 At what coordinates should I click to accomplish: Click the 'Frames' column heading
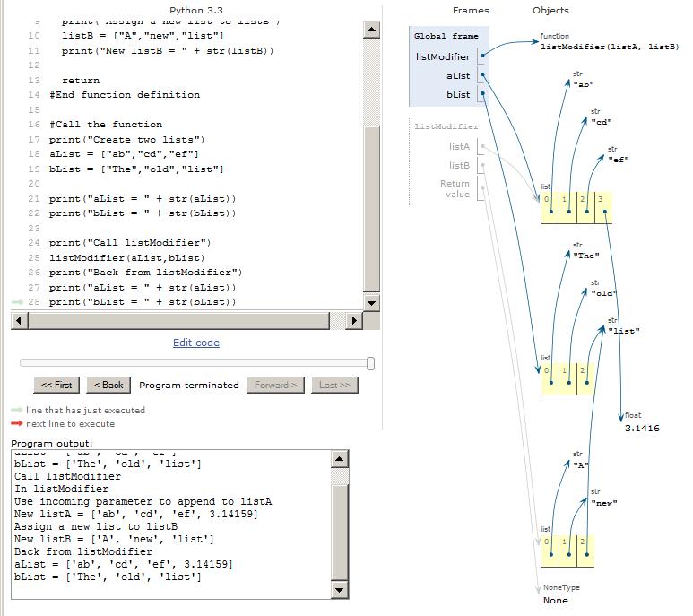click(471, 10)
